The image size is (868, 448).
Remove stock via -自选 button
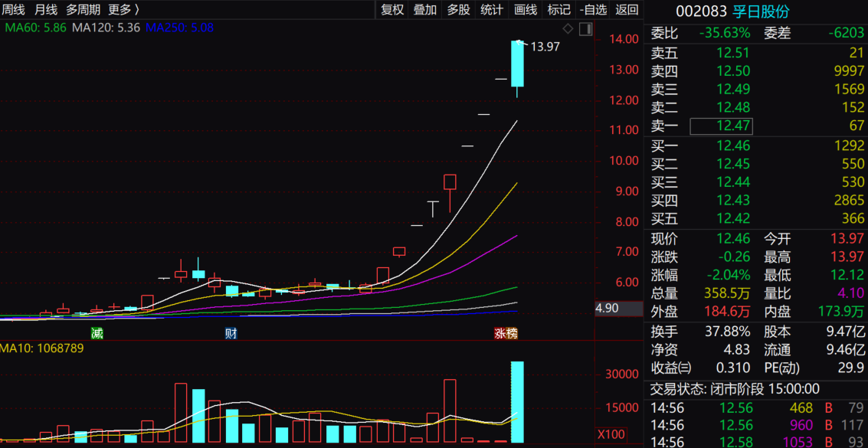(x=593, y=9)
